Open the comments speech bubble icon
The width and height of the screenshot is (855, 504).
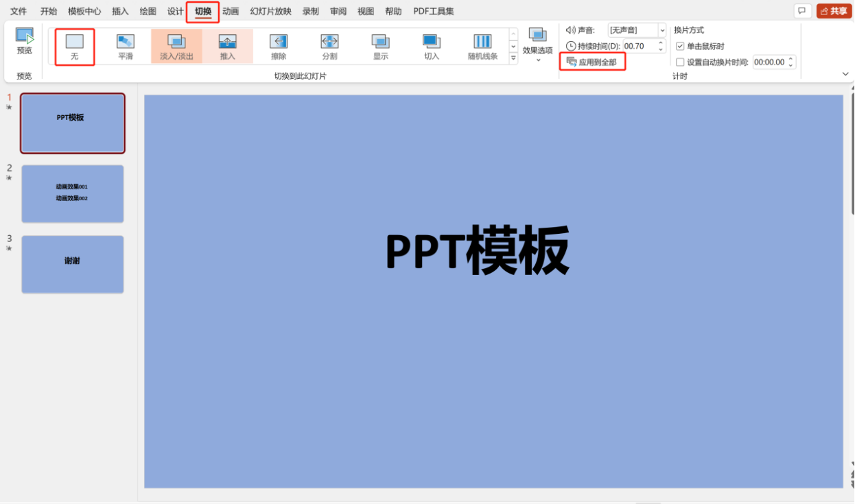coord(801,11)
